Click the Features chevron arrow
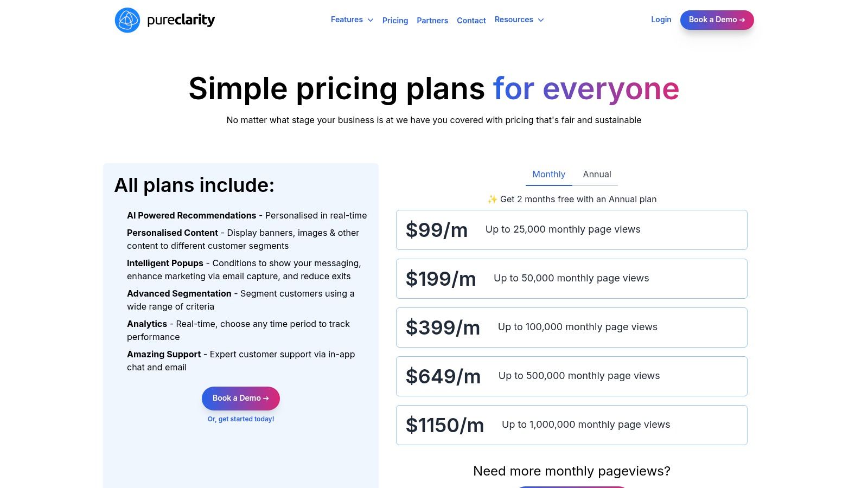 click(371, 20)
